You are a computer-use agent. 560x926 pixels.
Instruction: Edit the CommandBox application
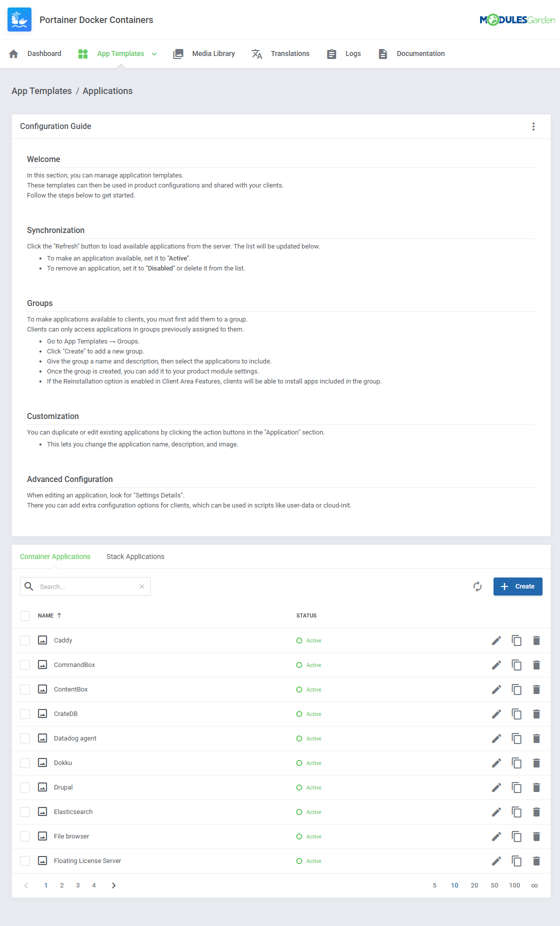[497, 665]
